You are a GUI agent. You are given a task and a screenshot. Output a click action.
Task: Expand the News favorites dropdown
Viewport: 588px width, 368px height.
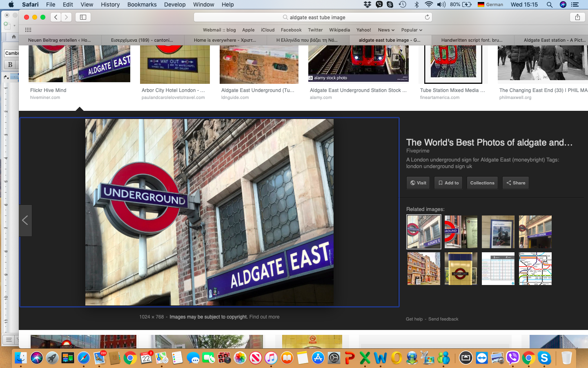[x=386, y=30]
